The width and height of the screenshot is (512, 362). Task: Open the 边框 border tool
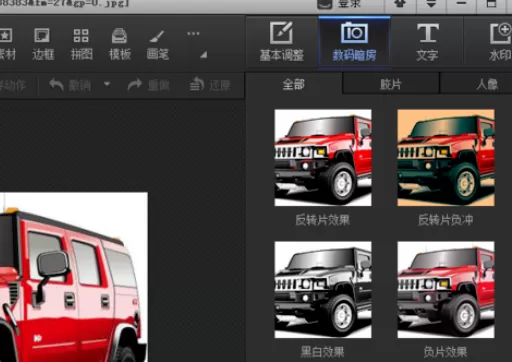tap(43, 44)
